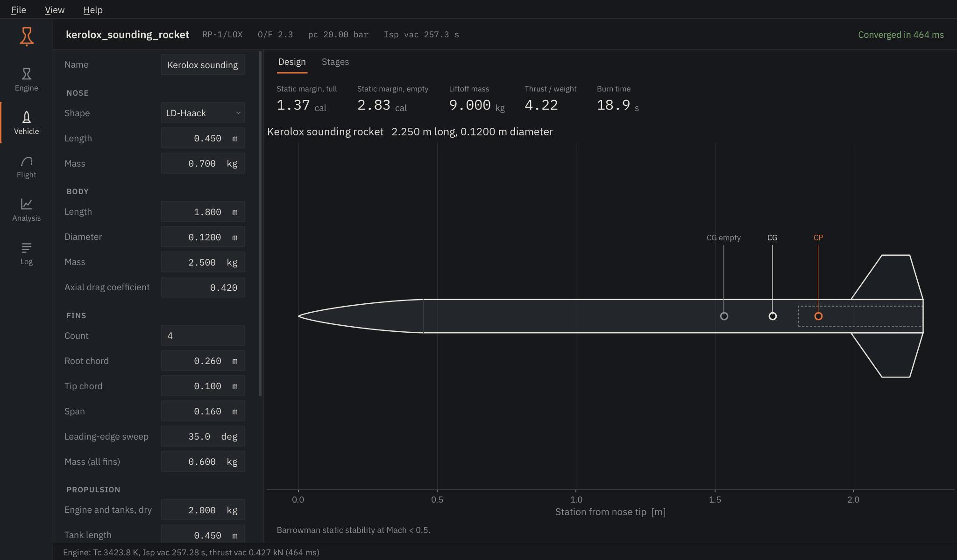Image resolution: width=957 pixels, height=560 pixels.
Task: Click the Tank length 0.450 field
Action: coord(203,534)
